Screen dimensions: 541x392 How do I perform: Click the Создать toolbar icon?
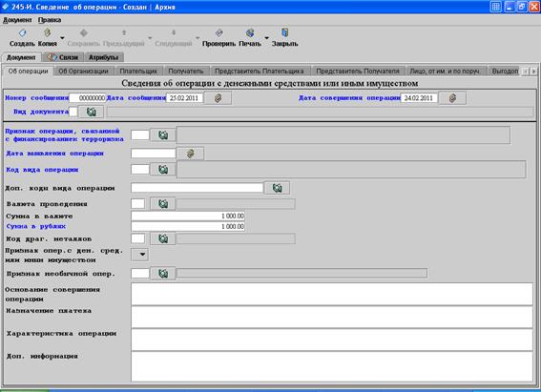pyautogui.click(x=23, y=33)
